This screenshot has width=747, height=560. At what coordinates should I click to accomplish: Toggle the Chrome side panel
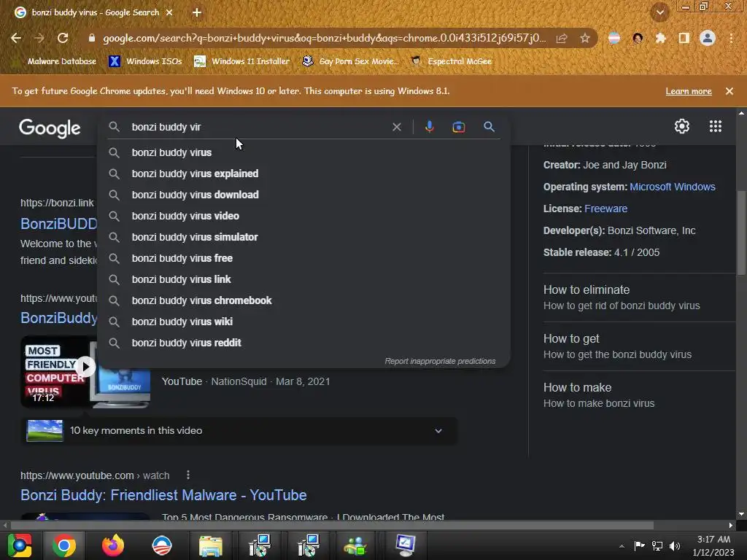[x=684, y=38]
